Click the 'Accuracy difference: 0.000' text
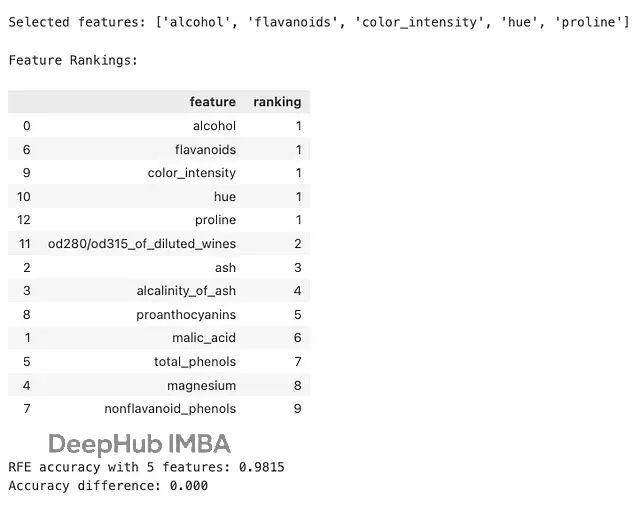 108,485
